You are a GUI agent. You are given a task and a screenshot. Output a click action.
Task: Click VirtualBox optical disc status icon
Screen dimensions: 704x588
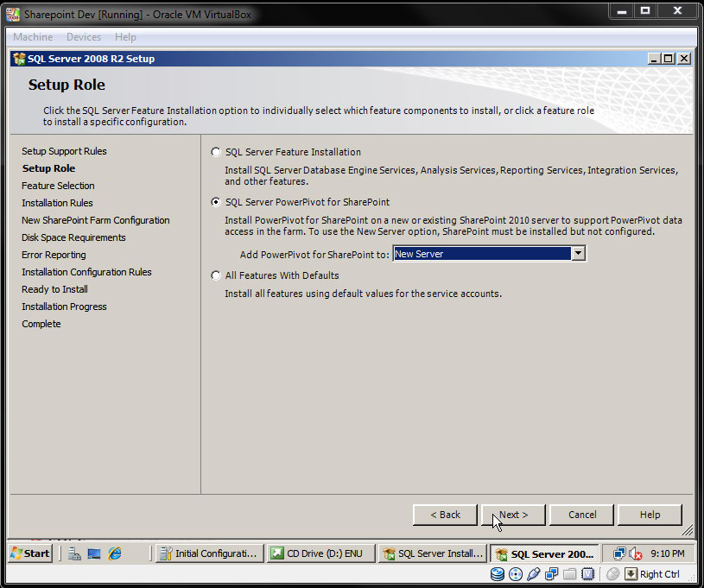[x=516, y=574]
